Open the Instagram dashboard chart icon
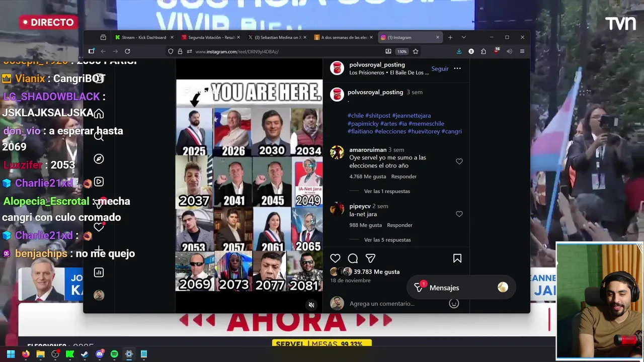The height and width of the screenshot is (362, 644). point(99,273)
